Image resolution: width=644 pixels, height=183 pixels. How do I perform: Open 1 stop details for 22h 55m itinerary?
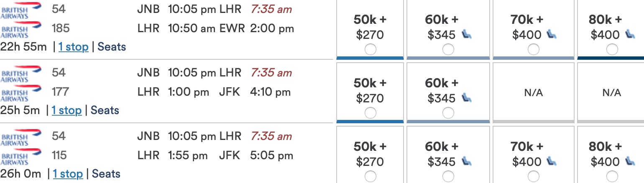pos(73,47)
